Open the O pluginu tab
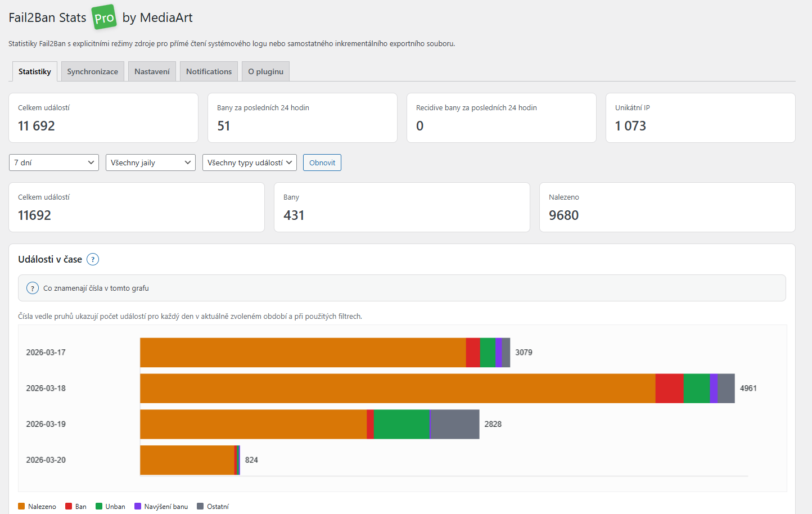812x514 pixels. [x=265, y=71]
